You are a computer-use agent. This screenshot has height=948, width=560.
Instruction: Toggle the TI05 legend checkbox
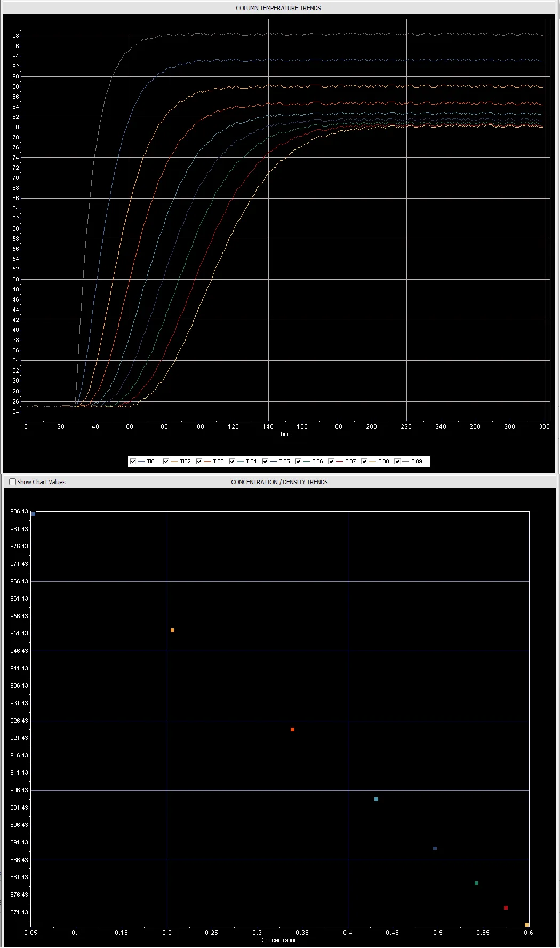(265, 461)
